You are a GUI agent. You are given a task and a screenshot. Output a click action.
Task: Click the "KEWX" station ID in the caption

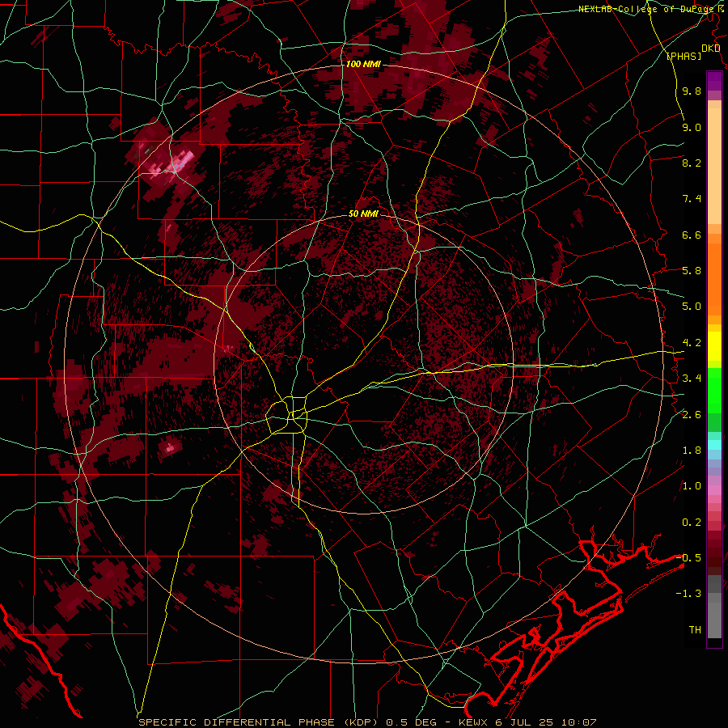[x=472, y=722]
